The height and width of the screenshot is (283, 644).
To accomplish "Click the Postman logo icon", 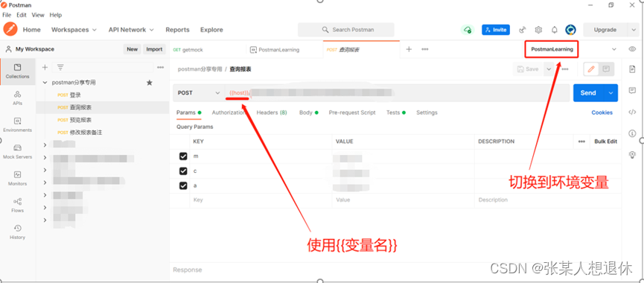I will [10, 30].
